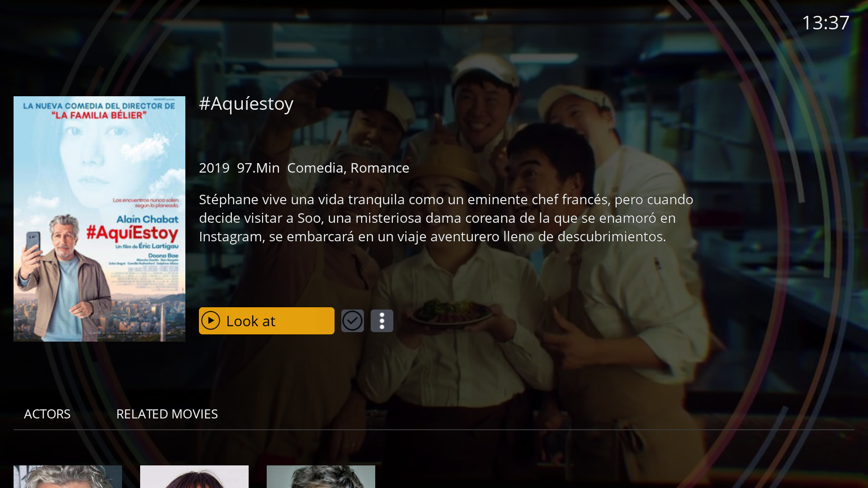Screen dimensions: 868x488
Task: Select the third actor thumbnail
Action: click(321, 477)
